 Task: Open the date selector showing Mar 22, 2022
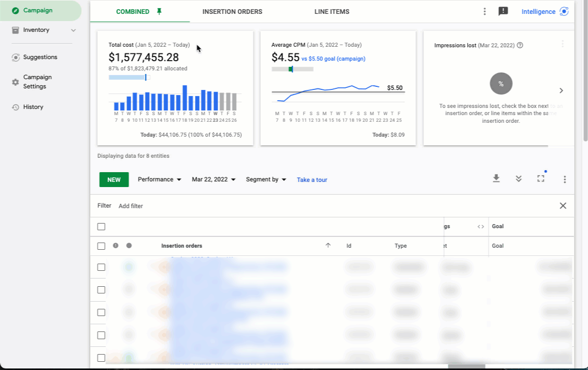(213, 179)
